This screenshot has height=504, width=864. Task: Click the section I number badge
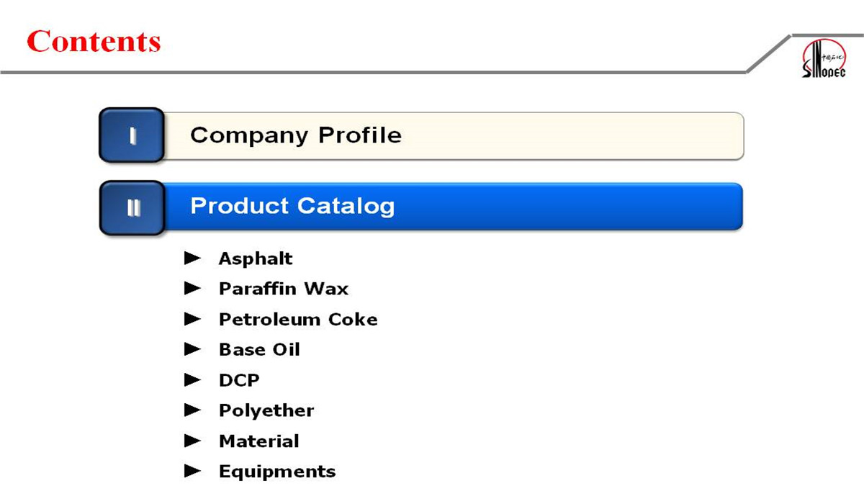132,135
